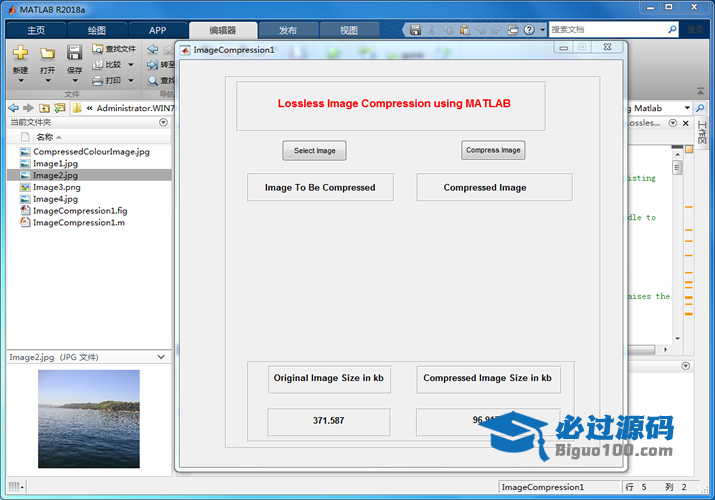715x500 pixels.
Task: Open the editor tab actions circle menu
Action: click(x=673, y=123)
